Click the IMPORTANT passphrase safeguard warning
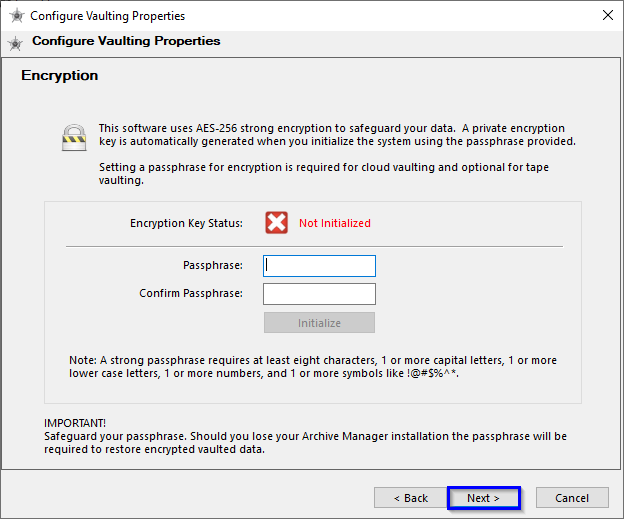The width and height of the screenshot is (625, 520). point(305,436)
